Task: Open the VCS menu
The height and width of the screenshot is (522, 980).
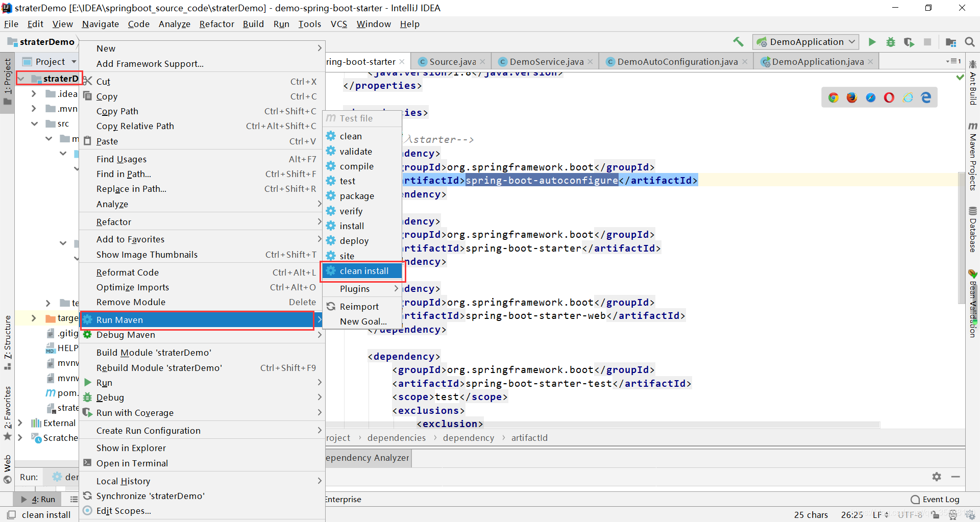Action: pyautogui.click(x=339, y=24)
